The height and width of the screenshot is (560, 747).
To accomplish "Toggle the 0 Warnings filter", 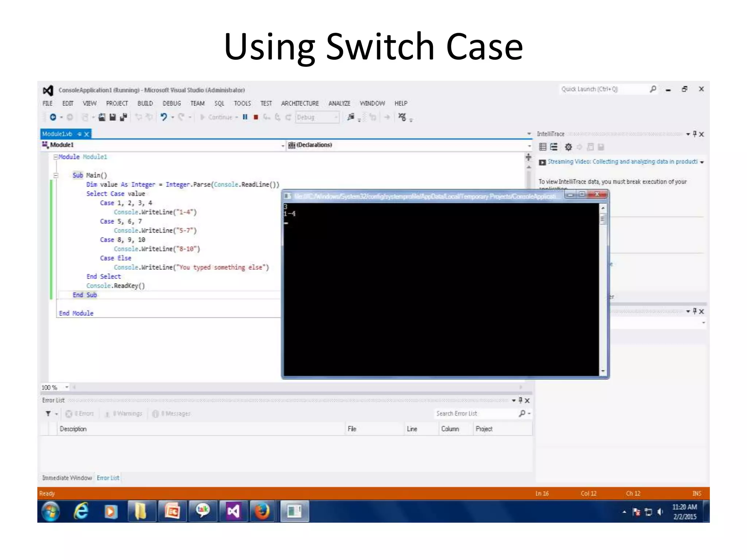I will (x=124, y=413).
